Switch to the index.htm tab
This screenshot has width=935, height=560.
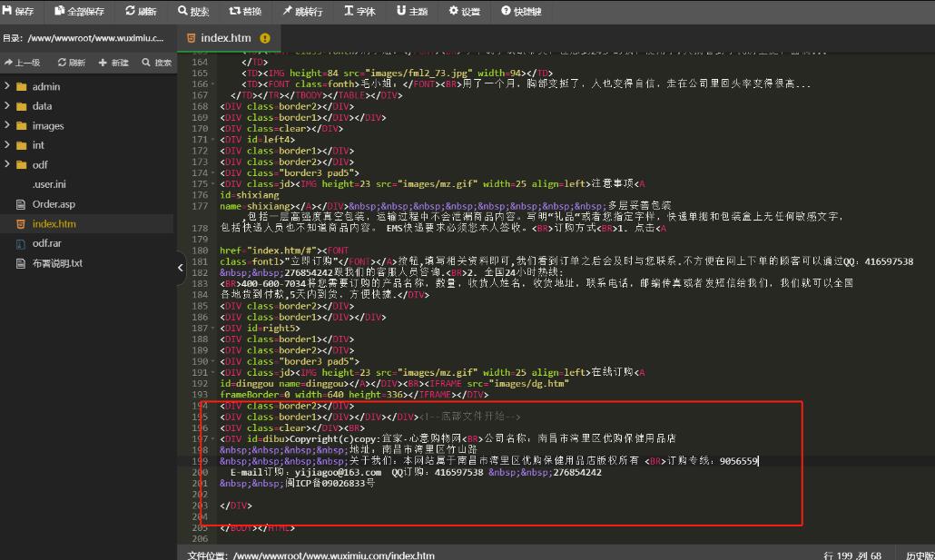pos(225,39)
